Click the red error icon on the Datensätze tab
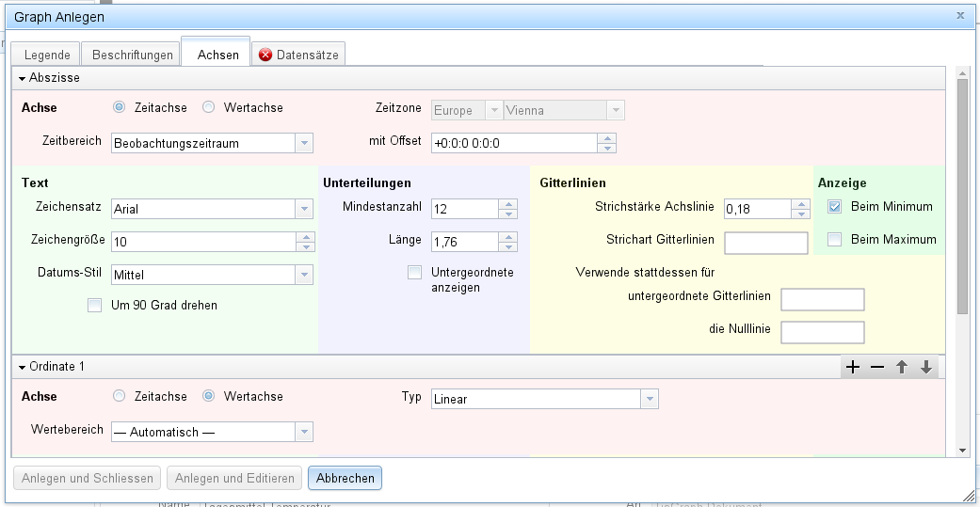 (x=265, y=55)
